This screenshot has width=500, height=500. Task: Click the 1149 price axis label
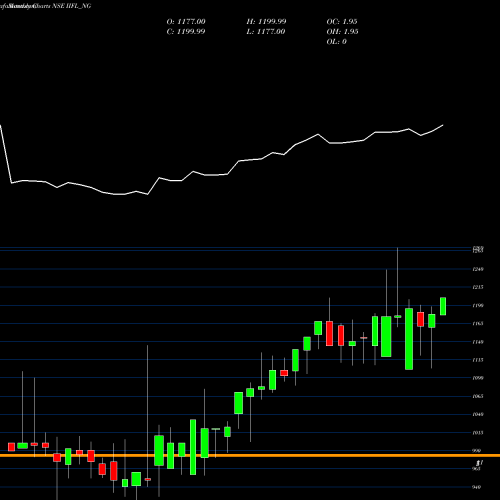pos(478,342)
